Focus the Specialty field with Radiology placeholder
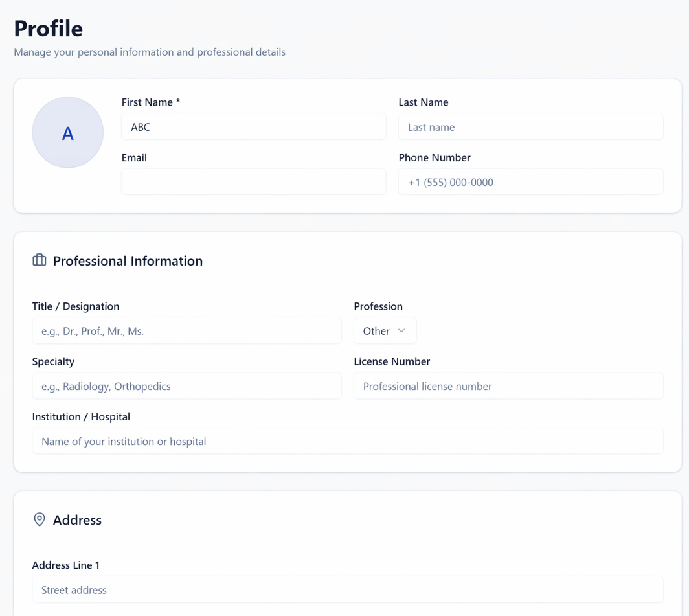689x616 pixels. tap(186, 385)
